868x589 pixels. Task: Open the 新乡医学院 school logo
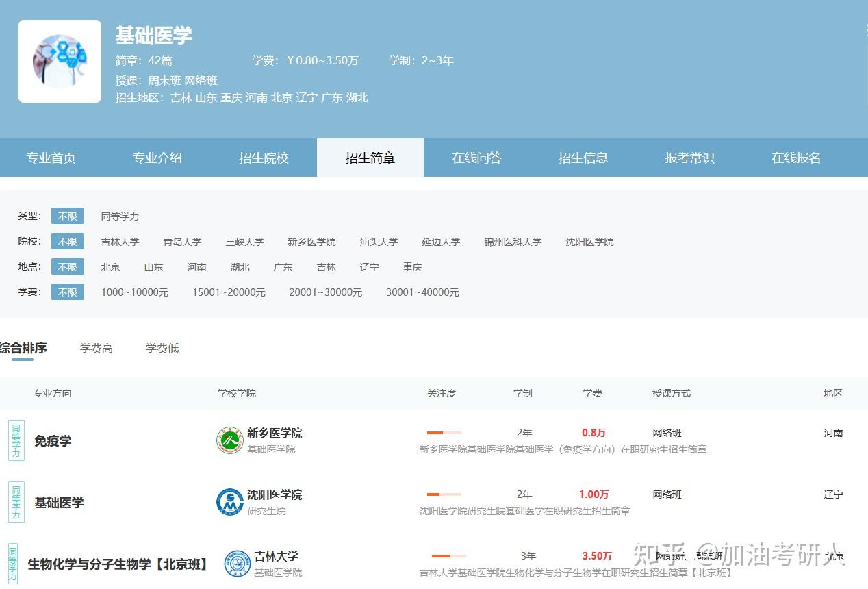click(230, 440)
